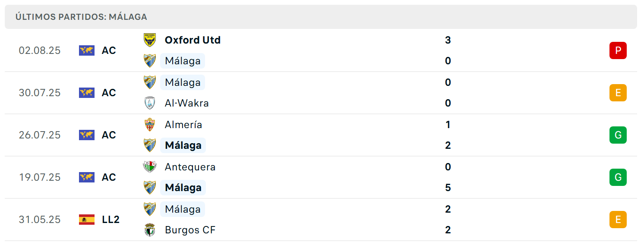Click green G badge for Almería match
The width and height of the screenshot is (644, 245).
(x=618, y=135)
